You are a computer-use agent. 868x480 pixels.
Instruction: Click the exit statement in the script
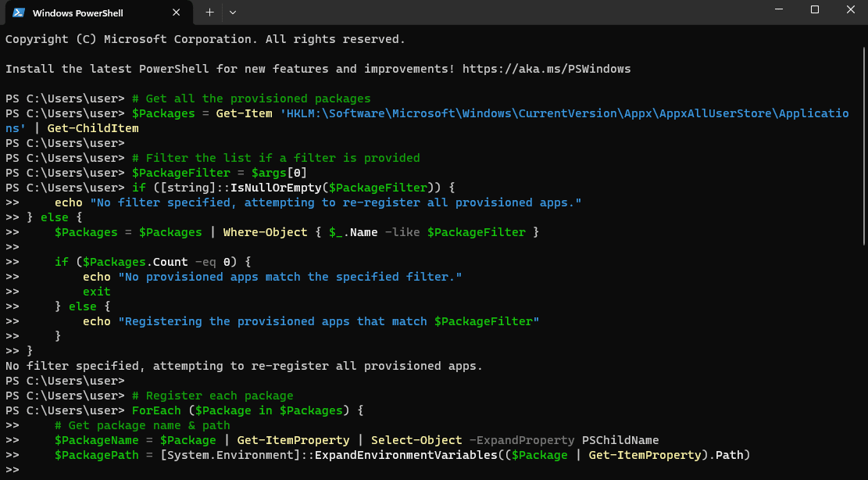point(96,291)
